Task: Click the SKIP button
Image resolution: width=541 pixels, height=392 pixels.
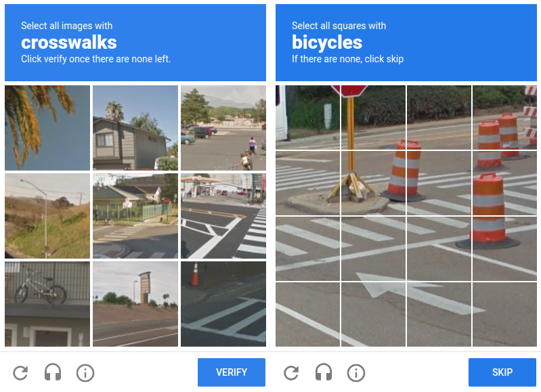Action: 502,372
